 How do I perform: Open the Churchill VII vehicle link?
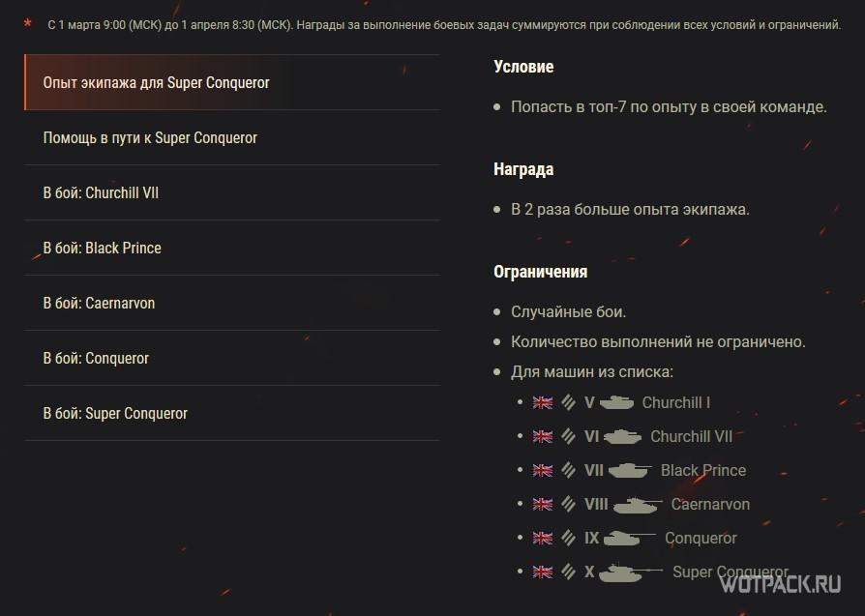tap(691, 437)
